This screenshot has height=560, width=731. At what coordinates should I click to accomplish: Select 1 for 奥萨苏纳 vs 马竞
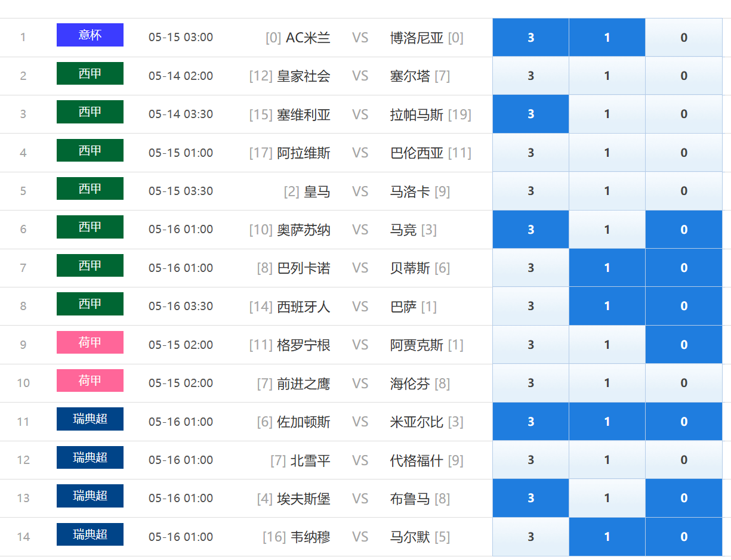point(607,230)
